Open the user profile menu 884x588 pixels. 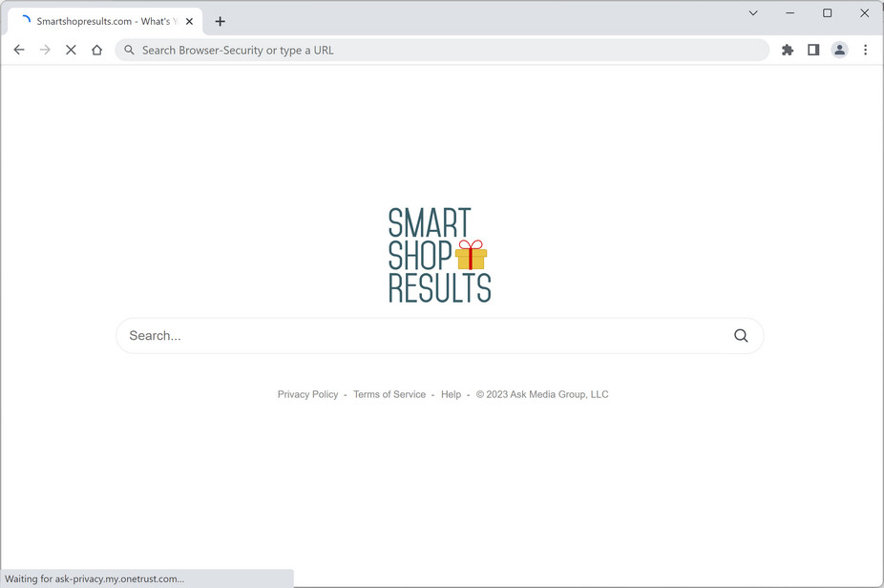click(x=839, y=50)
